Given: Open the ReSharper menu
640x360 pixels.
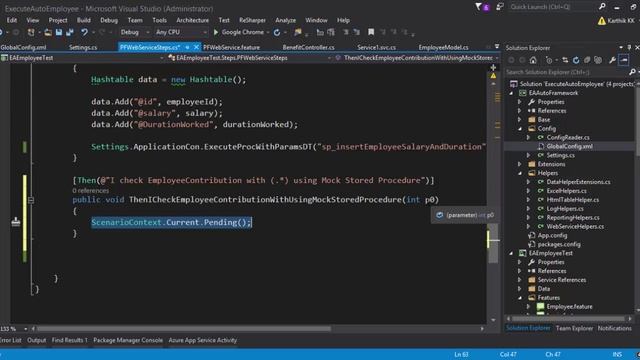Looking at the screenshot, I should coord(252,20).
